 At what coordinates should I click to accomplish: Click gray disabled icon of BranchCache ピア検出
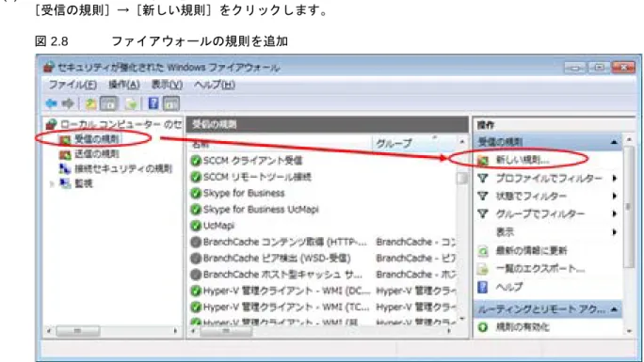tap(196, 259)
